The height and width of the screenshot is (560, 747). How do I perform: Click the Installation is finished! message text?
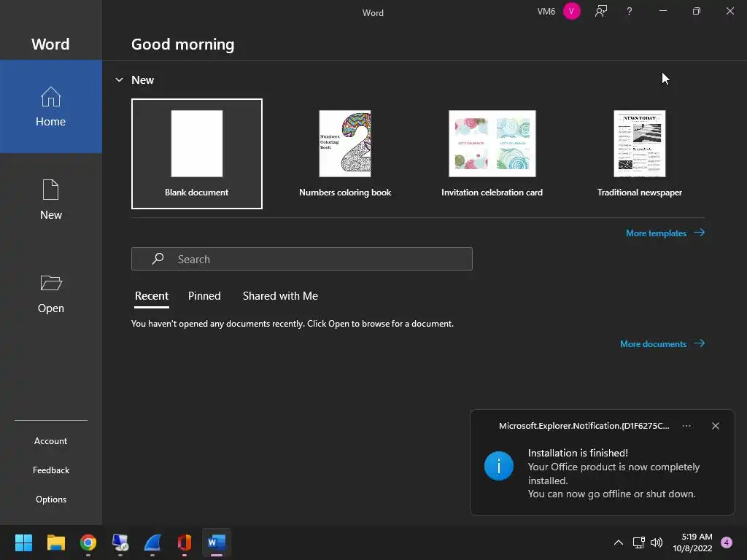pyautogui.click(x=578, y=453)
